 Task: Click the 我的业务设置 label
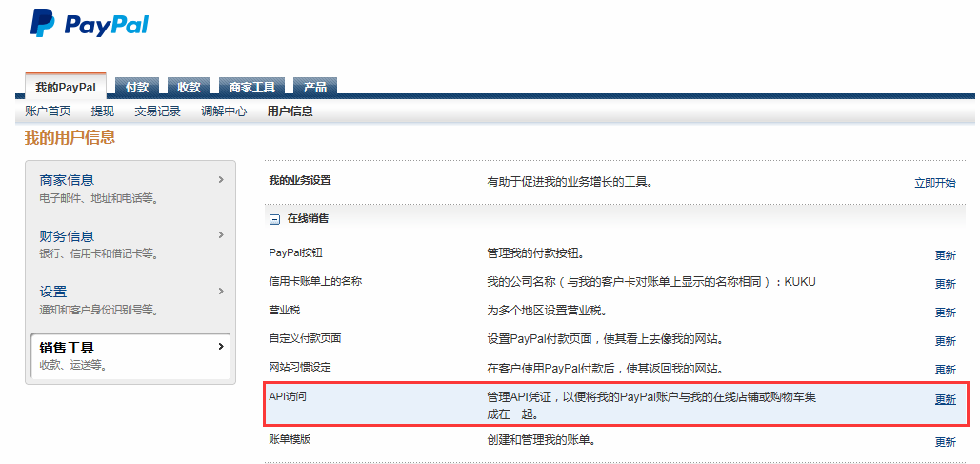pos(300,181)
